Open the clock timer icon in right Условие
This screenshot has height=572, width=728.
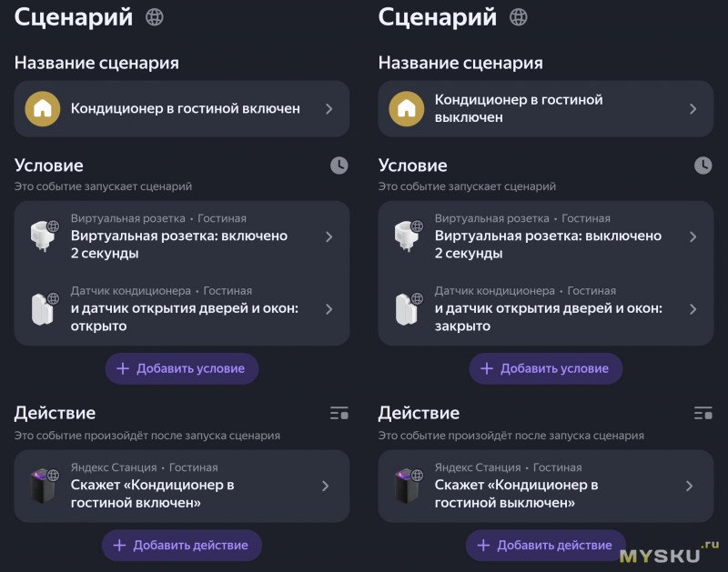coord(703,166)
